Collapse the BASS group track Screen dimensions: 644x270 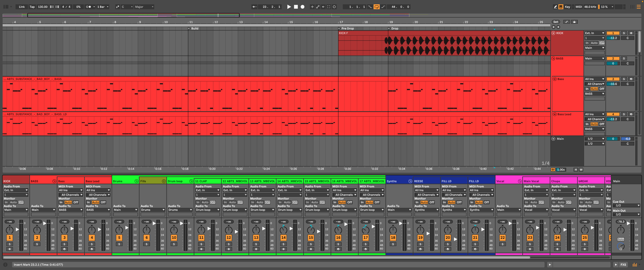point(553,59)
